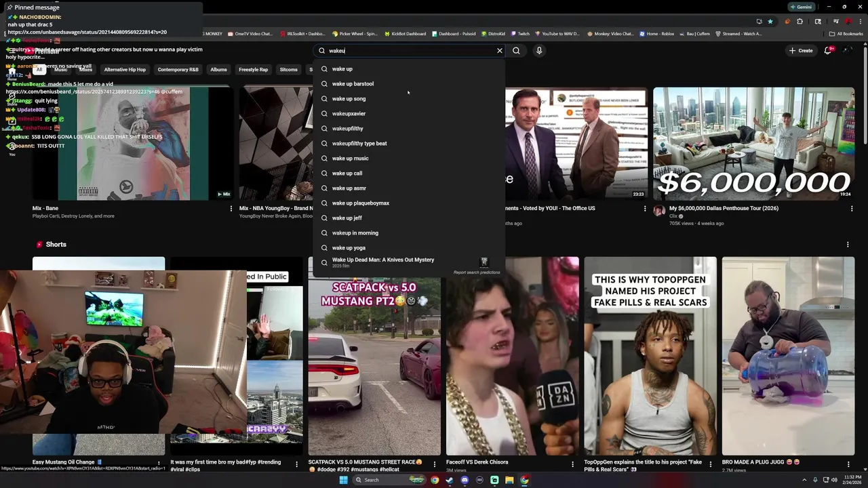868x488 pixels.
Task: Select 'wake up call' suggestion
Action: 409,173
